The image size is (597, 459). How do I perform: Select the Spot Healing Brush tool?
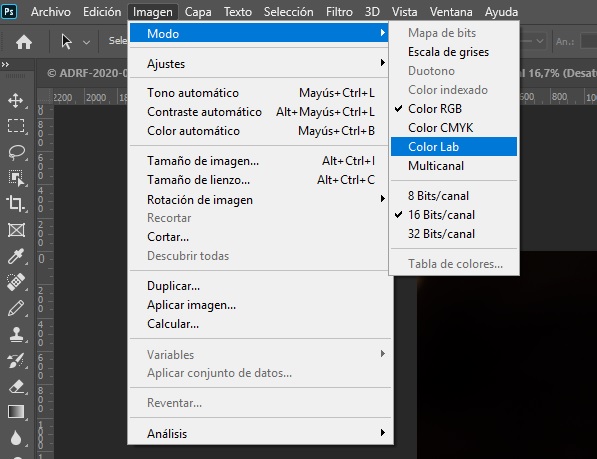(16, 282)
